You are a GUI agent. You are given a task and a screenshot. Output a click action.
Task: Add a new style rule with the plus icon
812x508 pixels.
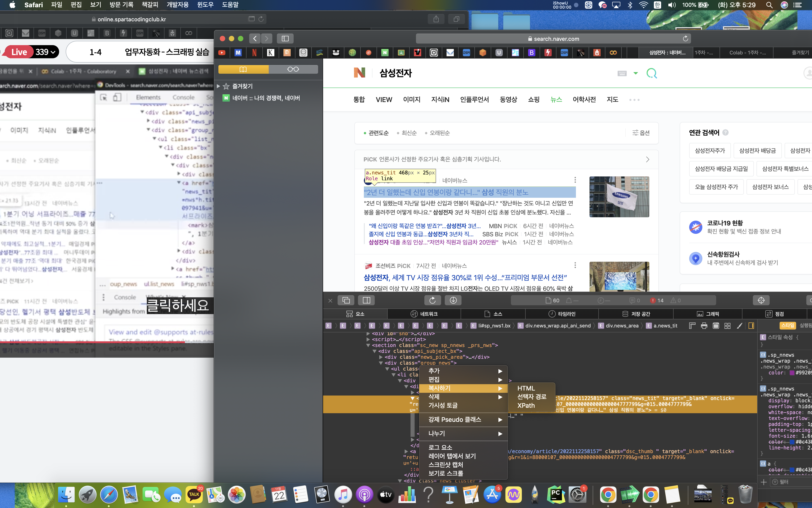764,482
